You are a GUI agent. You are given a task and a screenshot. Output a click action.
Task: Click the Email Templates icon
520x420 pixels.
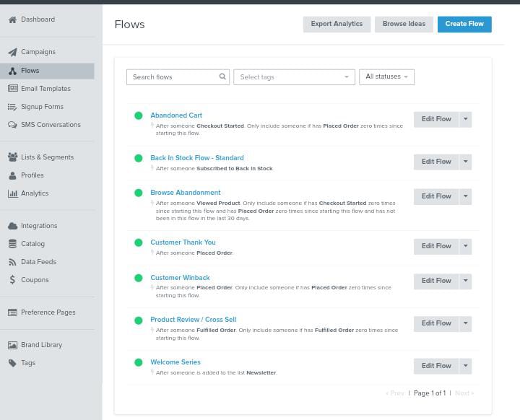[12, 88]
